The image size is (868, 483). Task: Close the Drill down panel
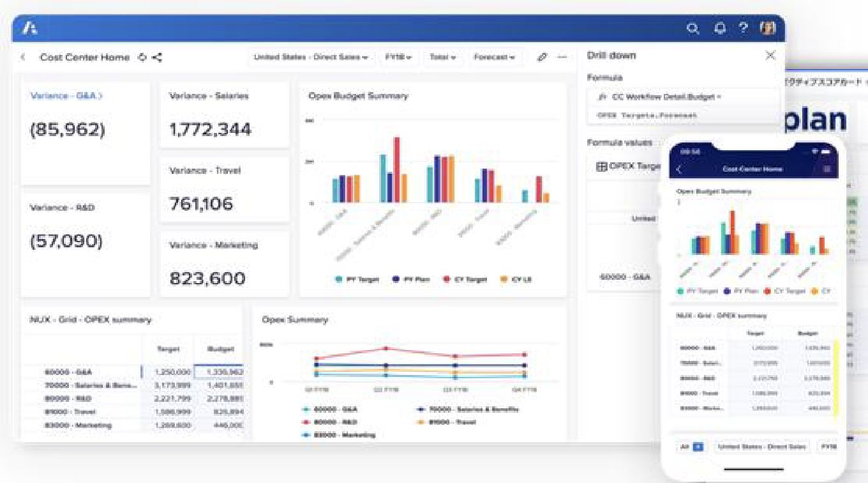pos(770,56)
